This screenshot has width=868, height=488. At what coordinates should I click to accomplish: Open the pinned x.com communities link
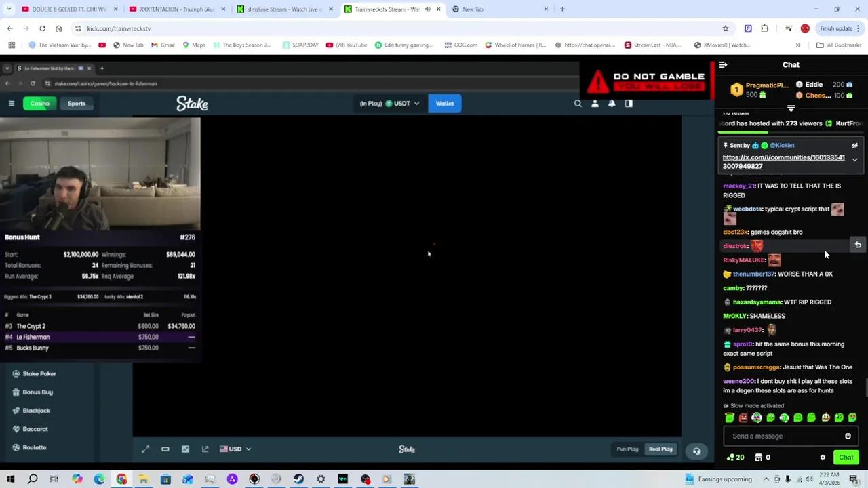pos(783,161)
